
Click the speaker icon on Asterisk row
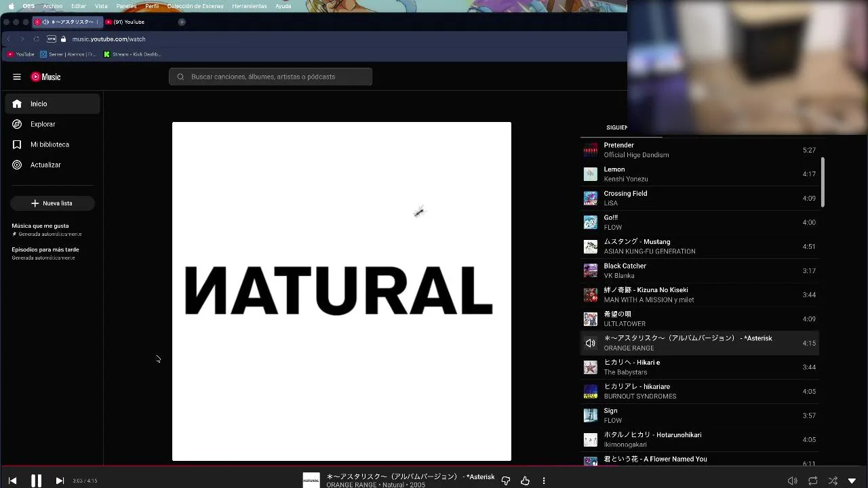click(x=591, y=343)
